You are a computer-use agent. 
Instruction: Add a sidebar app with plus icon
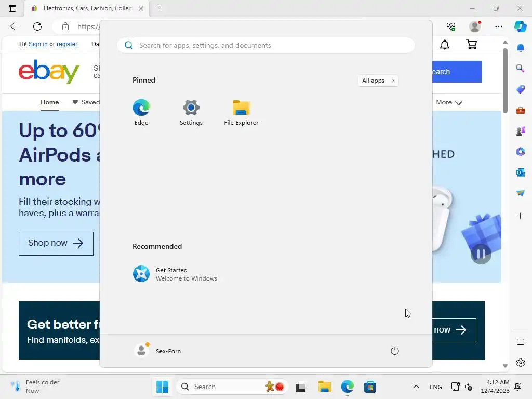coord(520,216)
